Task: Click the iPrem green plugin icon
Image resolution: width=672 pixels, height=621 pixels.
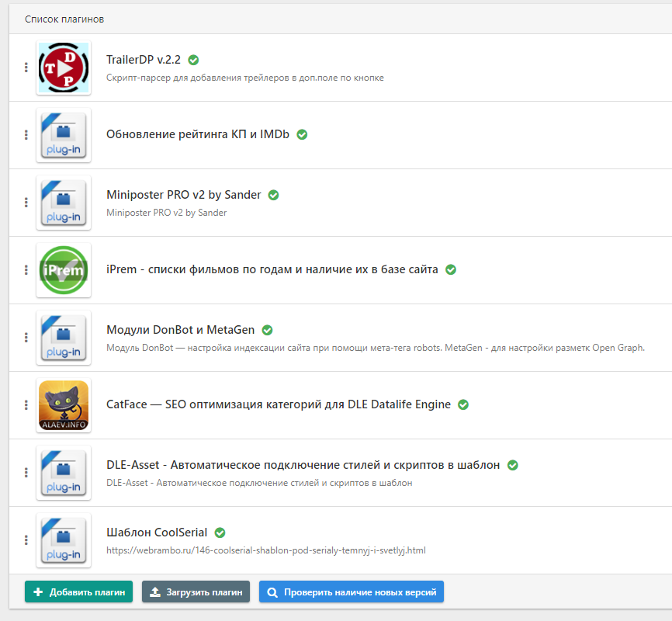Action: coord(64,270)
